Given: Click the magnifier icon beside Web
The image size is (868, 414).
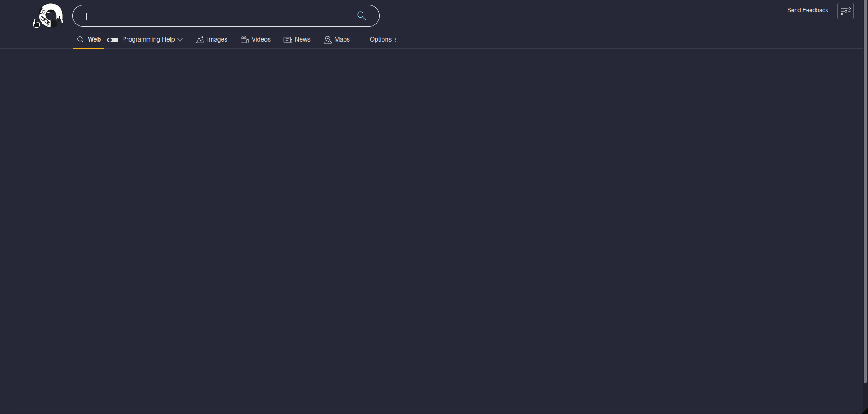Looking at the screenshot, I should pyautogui.click(x=80, y=40).
